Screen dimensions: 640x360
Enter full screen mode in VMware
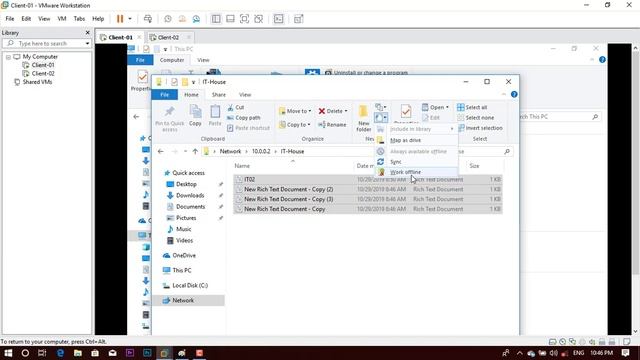[244, 19]
